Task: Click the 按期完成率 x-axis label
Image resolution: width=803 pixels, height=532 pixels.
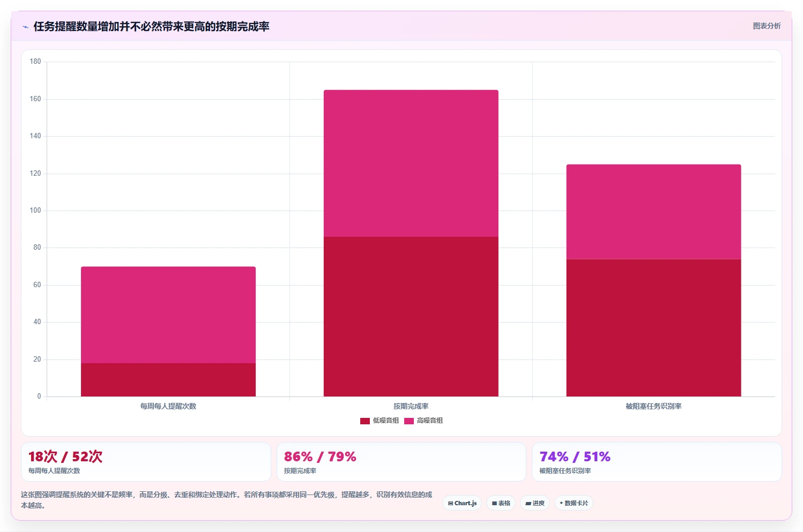Action: click(411, 406)
